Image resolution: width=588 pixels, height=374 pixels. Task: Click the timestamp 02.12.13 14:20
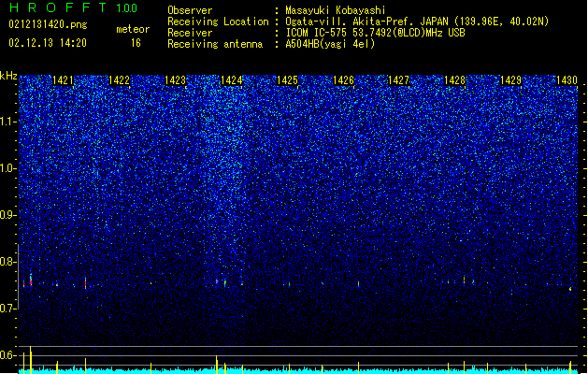[48, 43]
